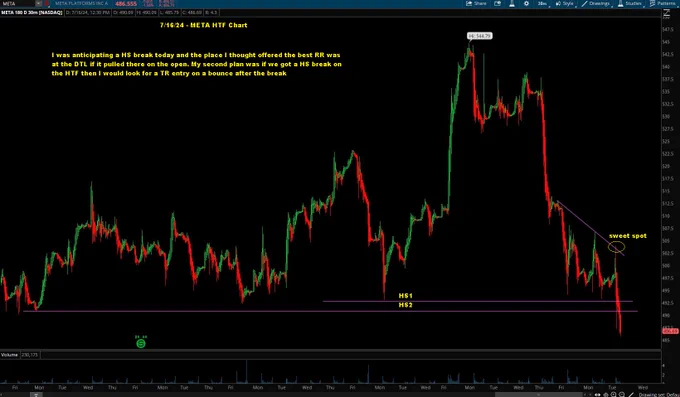Viewport: 680px width, 397px height.
Task: Expand the symbol selector dropdown arrow
Action: 39,3
